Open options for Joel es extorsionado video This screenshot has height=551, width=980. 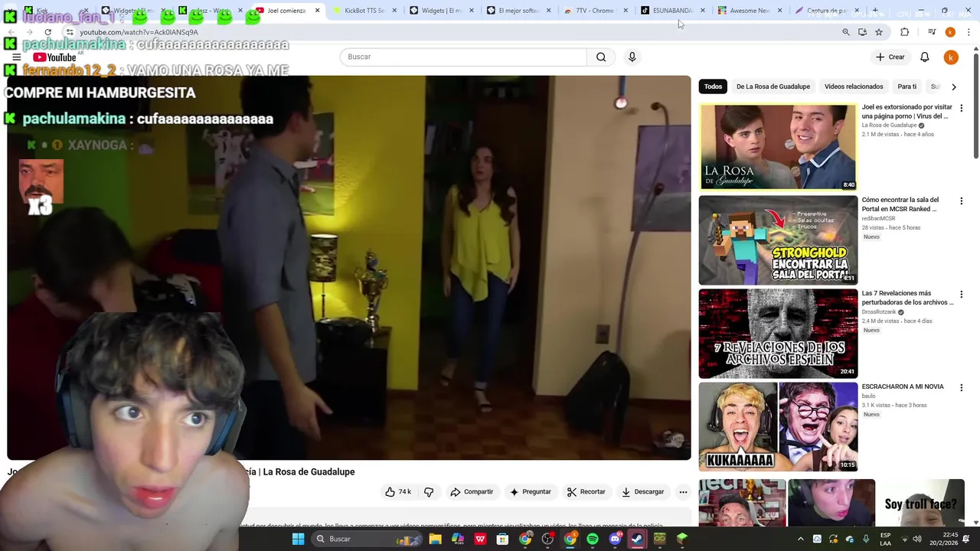pyautogui.click(x=961, y=108)
